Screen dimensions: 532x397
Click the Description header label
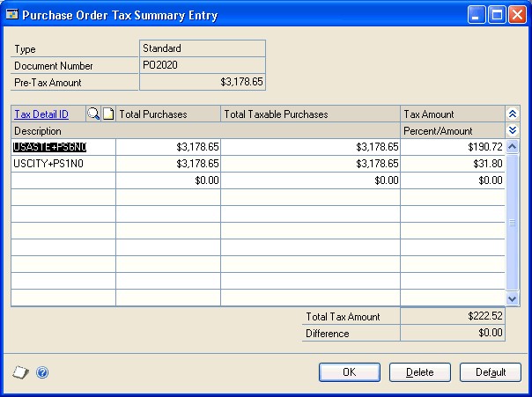[x=38, y=131]
